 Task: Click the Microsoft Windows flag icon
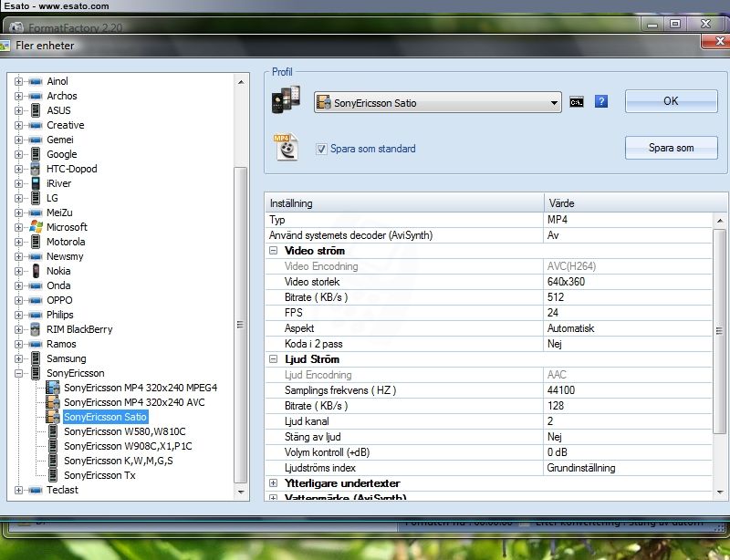(36, 227)
